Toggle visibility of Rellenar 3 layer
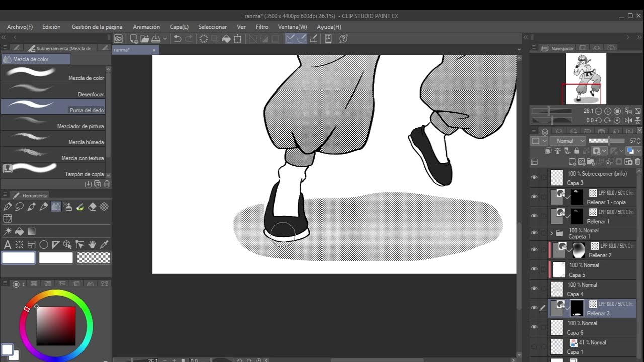This screenshot has width=644, height=362. (x=534, y=308)
